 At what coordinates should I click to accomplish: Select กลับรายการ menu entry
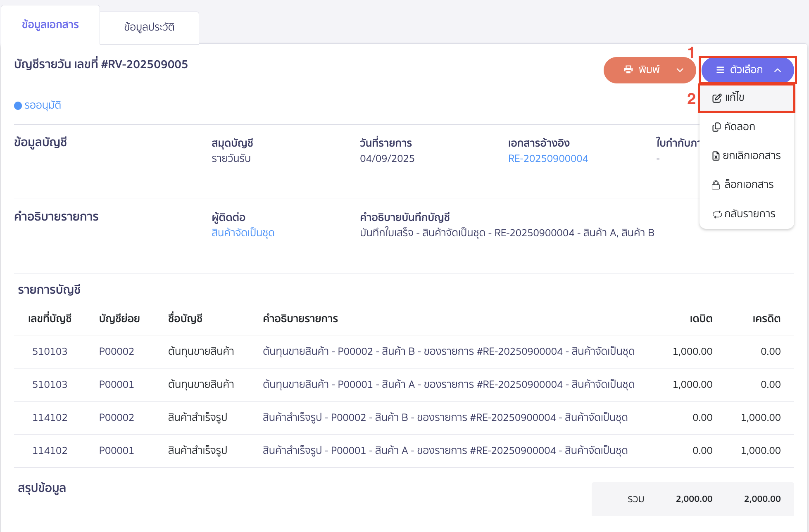tap(750, 214)
